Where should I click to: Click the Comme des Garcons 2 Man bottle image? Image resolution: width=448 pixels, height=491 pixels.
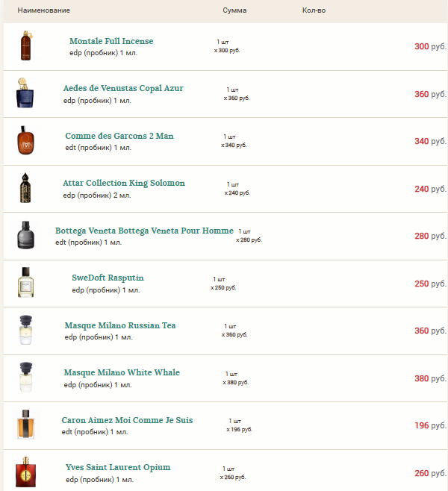click(25, 140)
